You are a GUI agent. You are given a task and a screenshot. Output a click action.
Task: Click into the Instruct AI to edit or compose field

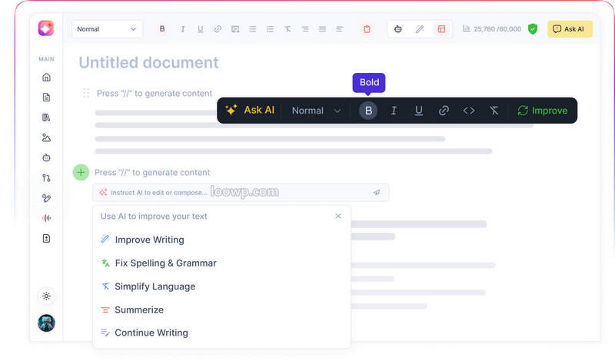(241, 193)
